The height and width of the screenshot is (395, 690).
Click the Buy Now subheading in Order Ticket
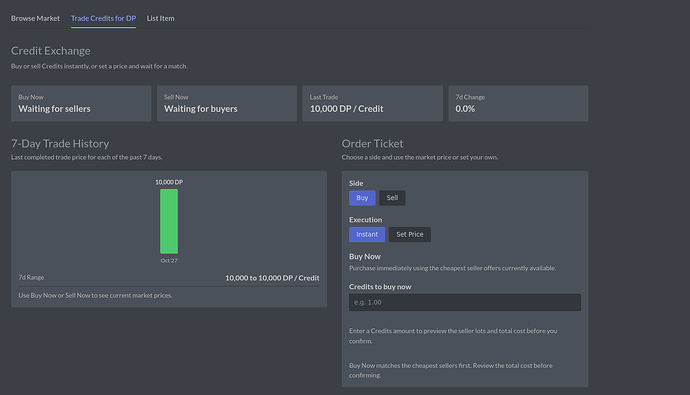pyautogui.click(x=365, y=256)
